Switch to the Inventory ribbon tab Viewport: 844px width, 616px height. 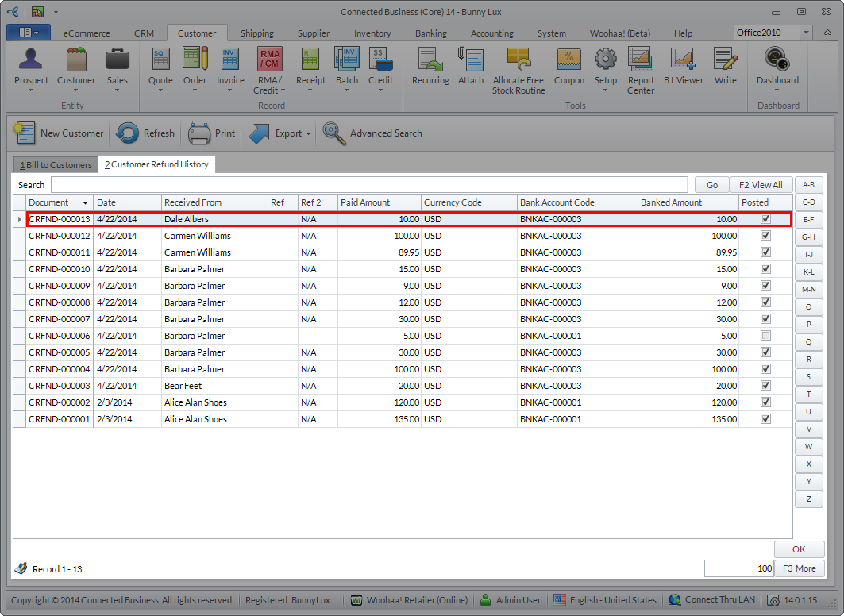pos(372,33)
